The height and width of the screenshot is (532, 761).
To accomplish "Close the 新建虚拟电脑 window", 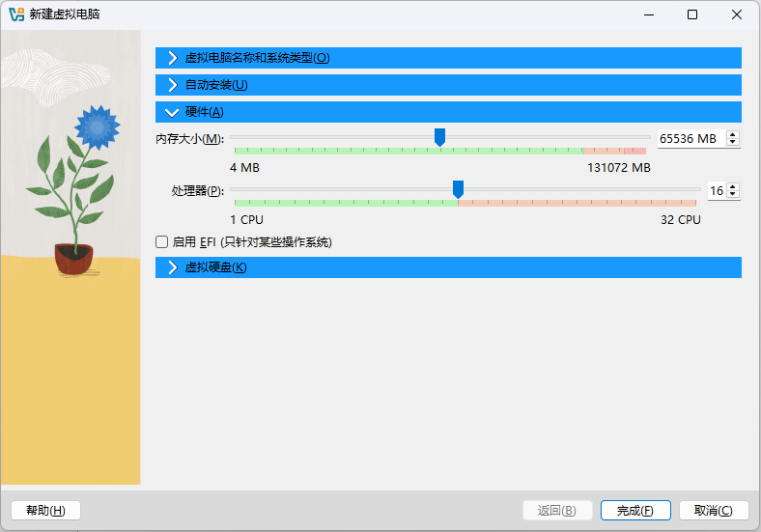I will coord(737,14).
